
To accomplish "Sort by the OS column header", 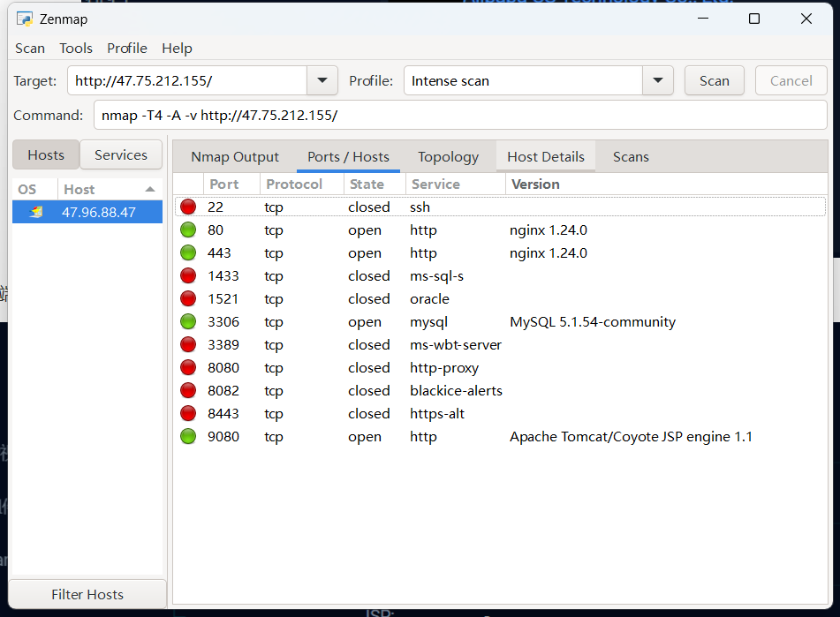I will [34, 190].
